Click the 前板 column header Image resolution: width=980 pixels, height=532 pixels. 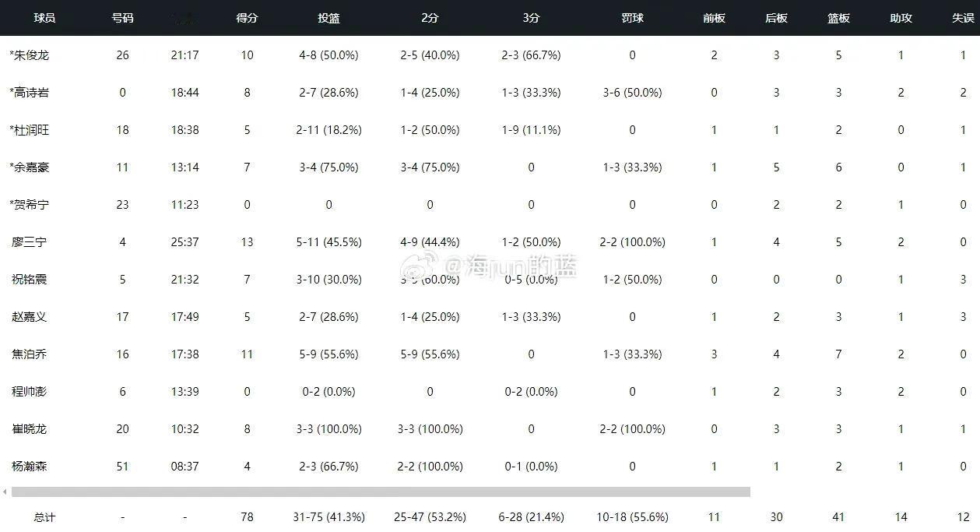714,18
